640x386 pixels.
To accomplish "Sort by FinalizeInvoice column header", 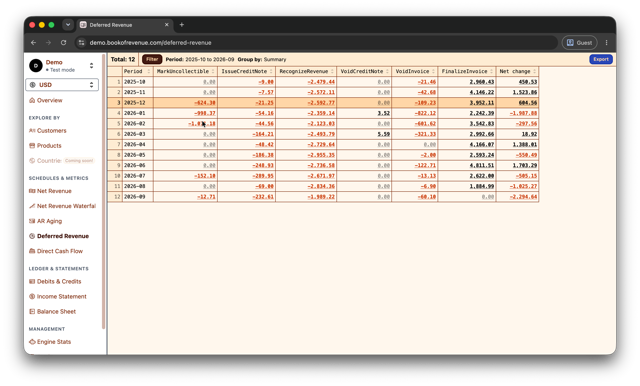I will click(467, 71).
